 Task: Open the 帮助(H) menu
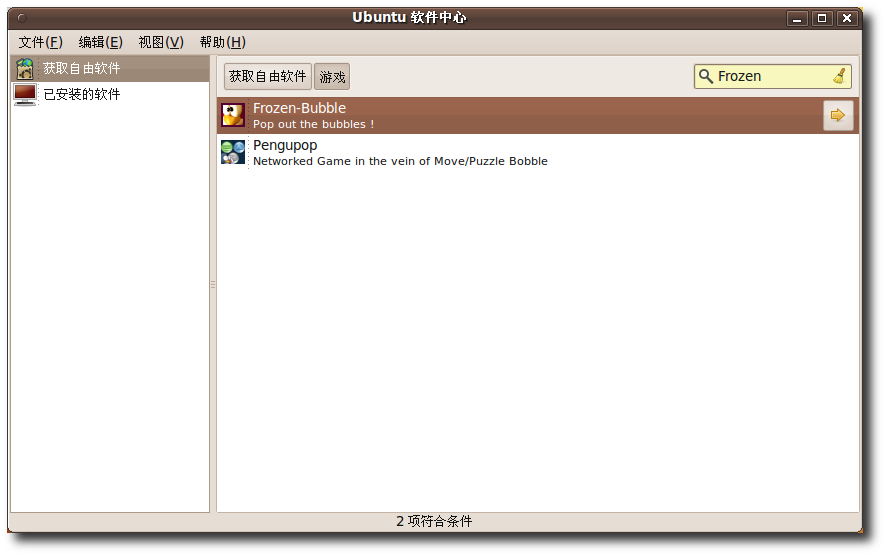click(223, 42)
